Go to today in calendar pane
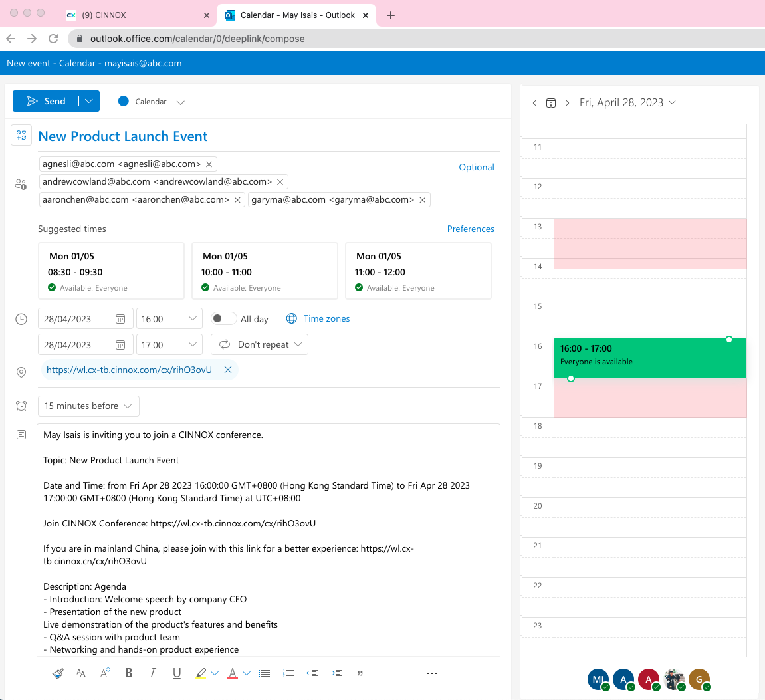 coord(550,103)
